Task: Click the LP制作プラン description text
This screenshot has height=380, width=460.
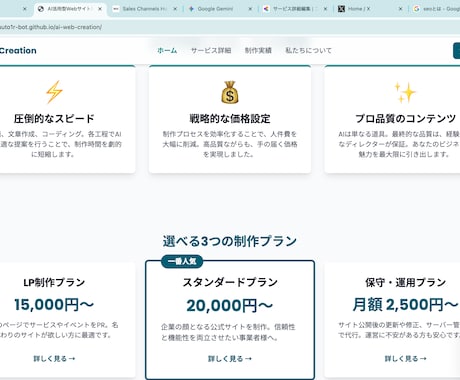Action: click(x=59, y=330)
